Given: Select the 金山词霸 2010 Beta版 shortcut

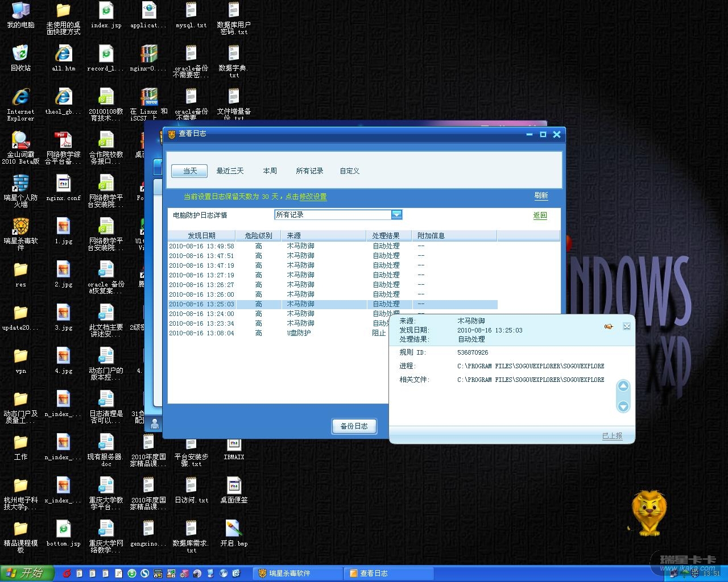Looking at the screenshot, I should (x=21, y=148).
